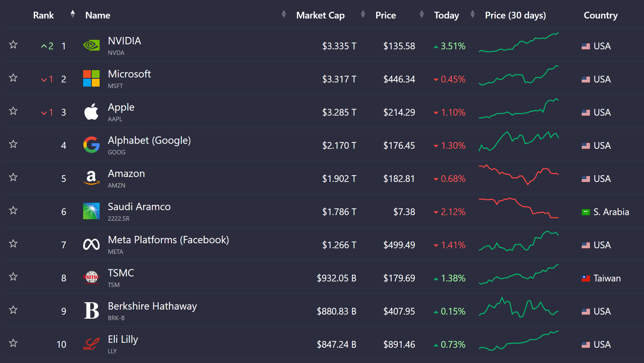
Task: Click the Microsoft four-square logo
Action: (91, 78)
